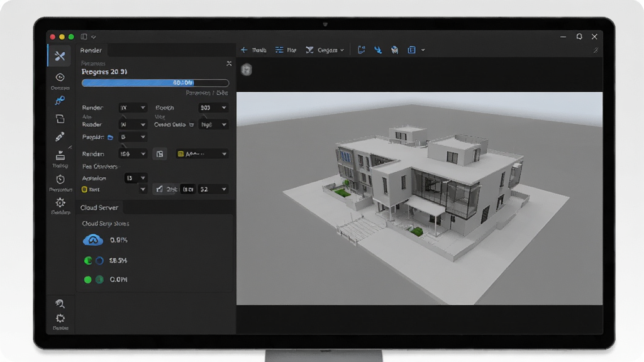Open the circular target icon in sidebar

60,77
